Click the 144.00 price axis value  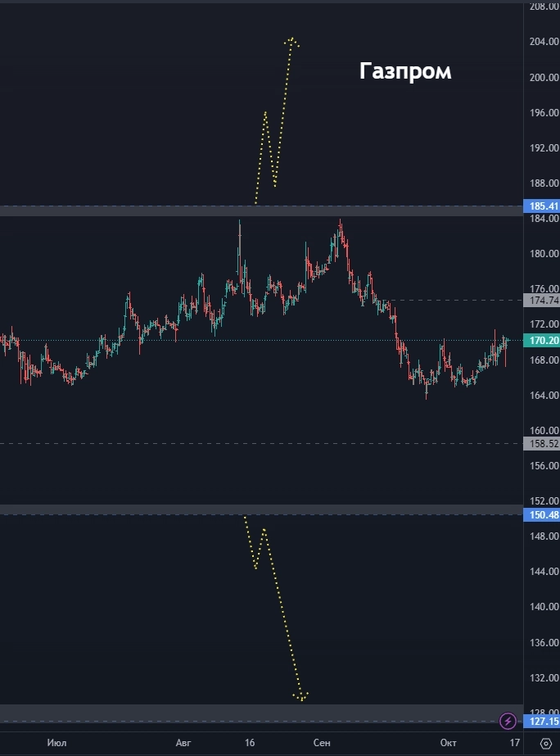pyautogui.click(x=544, y=571)
